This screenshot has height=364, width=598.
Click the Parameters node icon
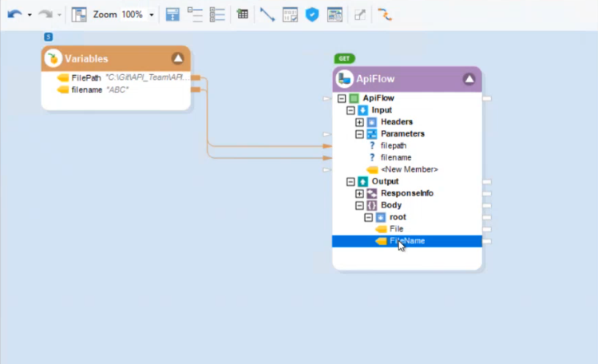click(371, 134)
